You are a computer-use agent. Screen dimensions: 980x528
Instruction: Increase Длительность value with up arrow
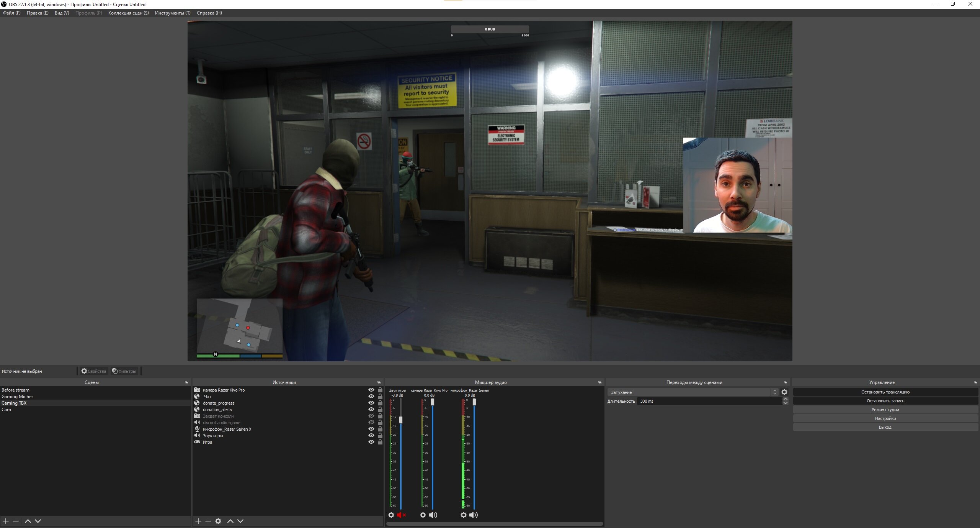(x=786, y=399)
